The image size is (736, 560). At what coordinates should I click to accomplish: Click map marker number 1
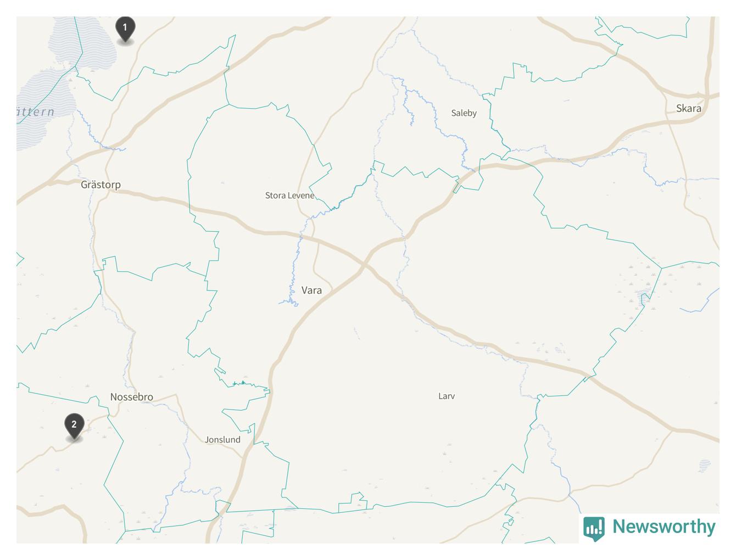(125, 29)
